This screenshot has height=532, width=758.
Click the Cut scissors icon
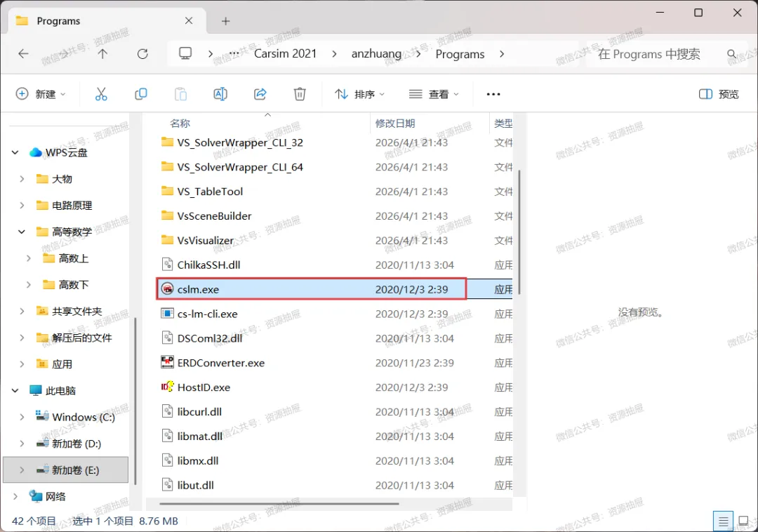[101, 94]
